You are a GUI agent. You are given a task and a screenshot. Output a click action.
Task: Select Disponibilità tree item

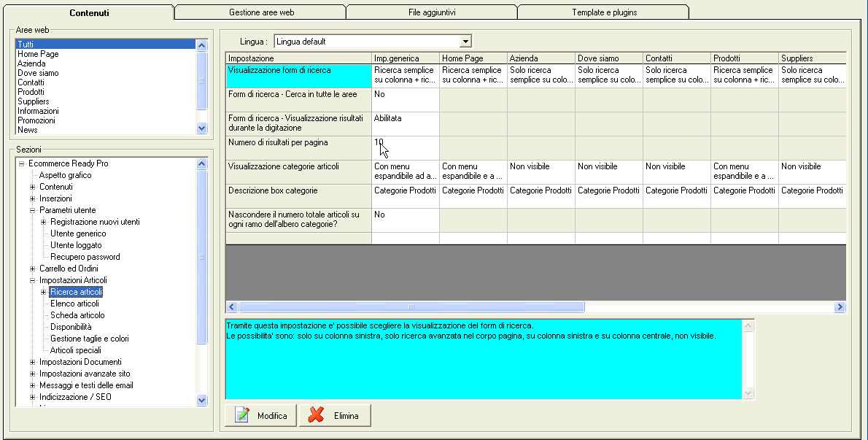point(71,327)
